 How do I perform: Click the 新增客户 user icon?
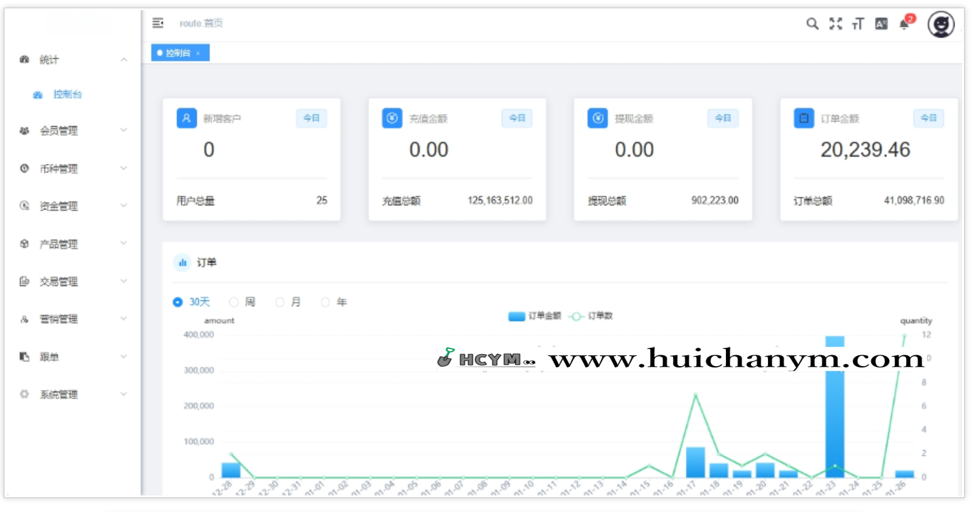187,118
